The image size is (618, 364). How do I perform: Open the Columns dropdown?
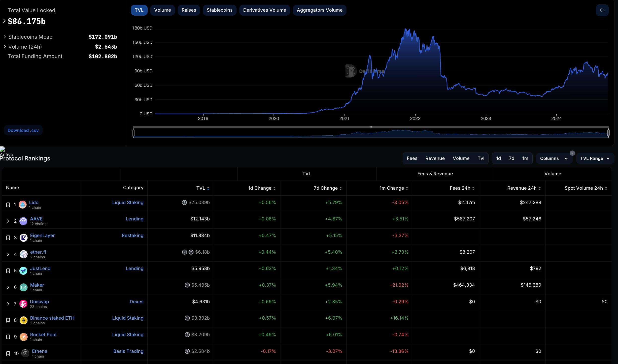coord(554,158)
